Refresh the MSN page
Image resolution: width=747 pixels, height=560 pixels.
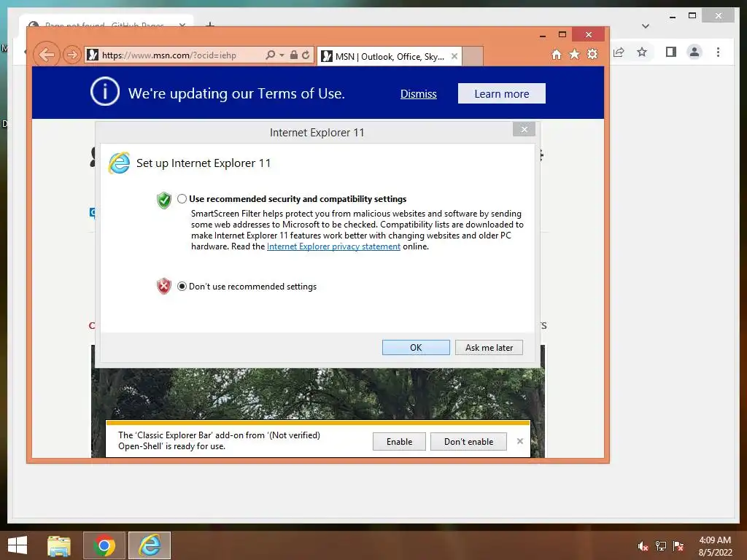tap(306, 55)
